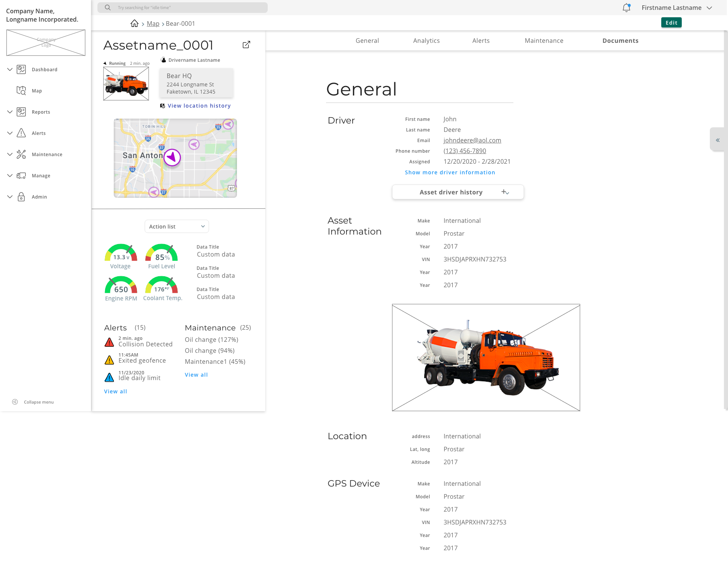728x565 pixels.
Task: Click the Admin lock icon in the sidebar
Action: click(x=21, y=197)
